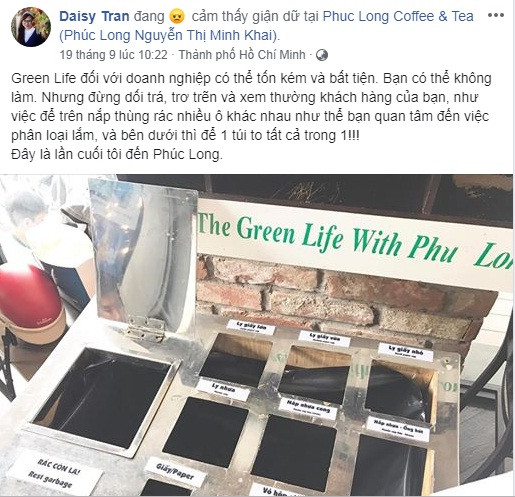
Task: Open the Phúc Long Nguyễn Thị Minh Khai location link
Action: click(169, 35)
